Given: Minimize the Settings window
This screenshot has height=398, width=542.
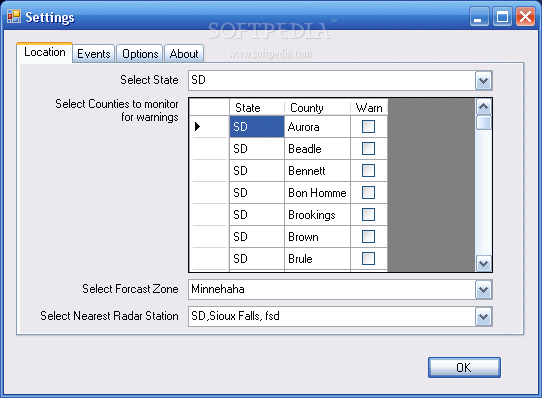Looking at the screenshot, I should (x=479, y=16).
